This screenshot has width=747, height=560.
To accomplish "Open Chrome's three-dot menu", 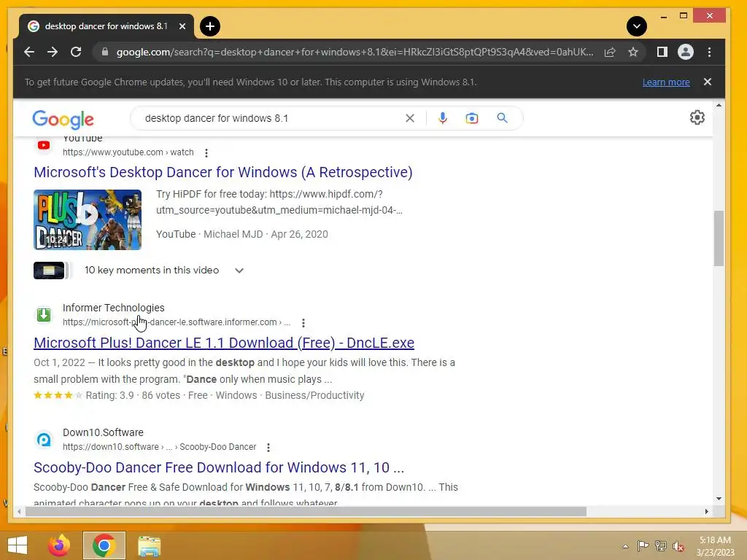I will (x=709, y=52).
